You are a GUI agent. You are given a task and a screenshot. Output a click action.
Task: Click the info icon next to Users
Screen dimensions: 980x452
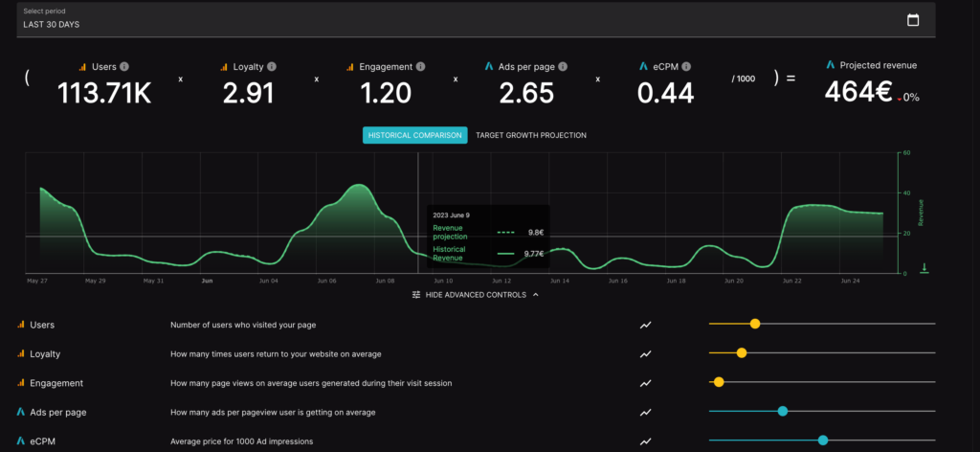(x=124, y=67)
